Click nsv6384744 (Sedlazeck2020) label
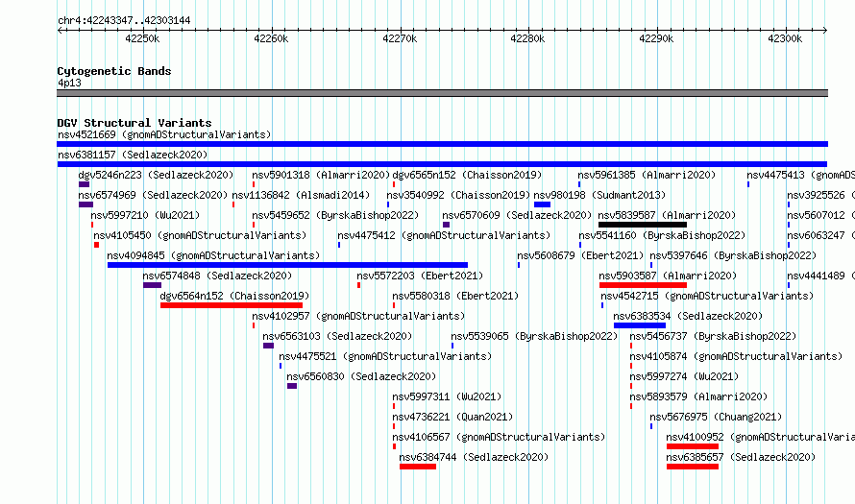The image size is (855, 504). pyautogui.click(x=474, y=457)
